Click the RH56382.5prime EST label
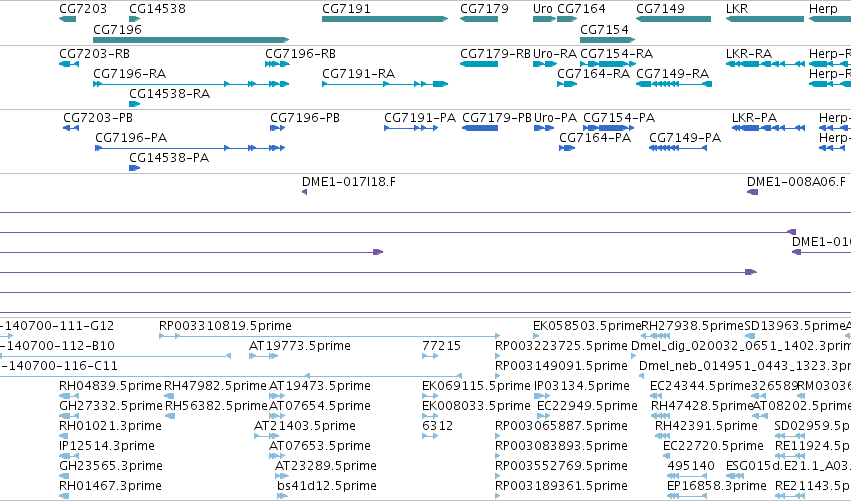This screenshot has height=501, width=851. pyautogui.click(x=217, y=406)
